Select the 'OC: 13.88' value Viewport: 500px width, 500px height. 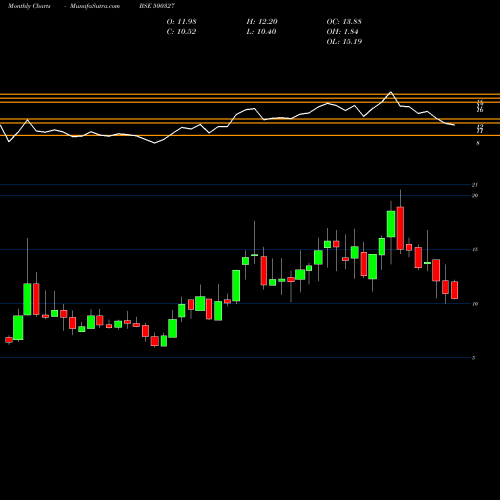344,22
